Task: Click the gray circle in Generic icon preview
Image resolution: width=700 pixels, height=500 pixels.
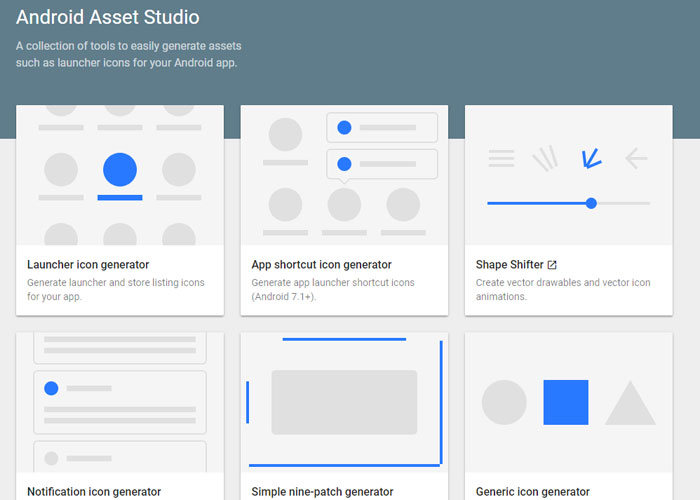Action: click(x=504, y=402)
